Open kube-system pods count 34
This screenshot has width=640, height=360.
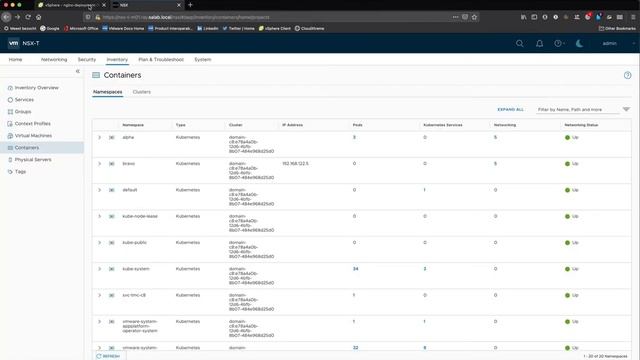[x=356, y=269]
